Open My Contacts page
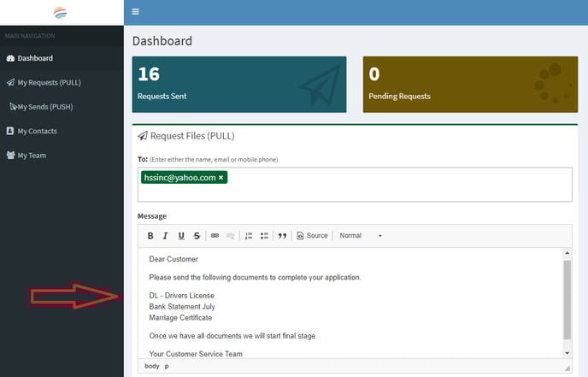 pyautogui.click(x=36, y=131)
